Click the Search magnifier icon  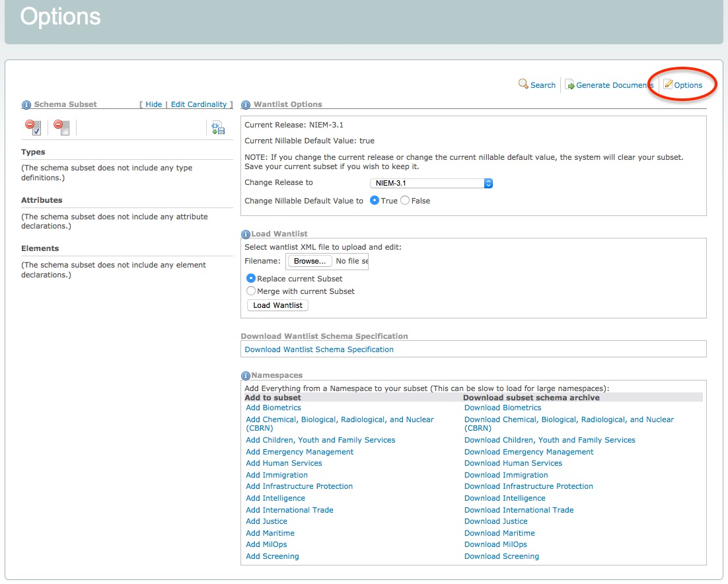523,85
